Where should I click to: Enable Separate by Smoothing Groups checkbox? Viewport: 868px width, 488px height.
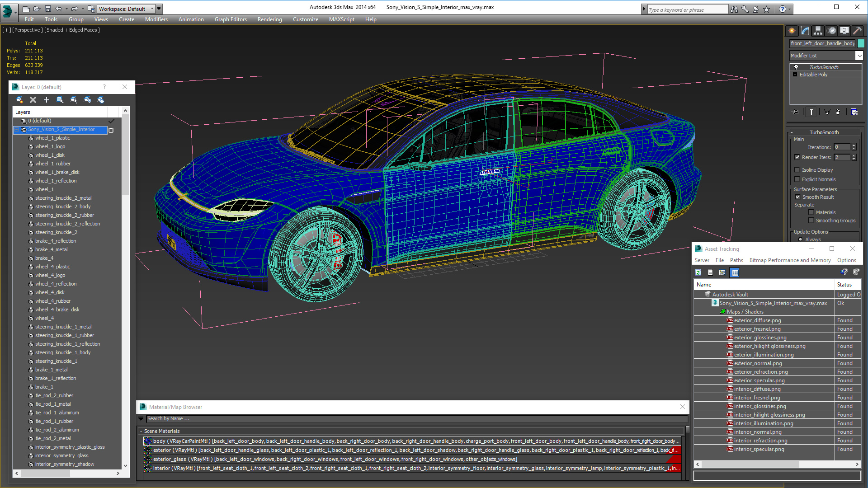811,221
